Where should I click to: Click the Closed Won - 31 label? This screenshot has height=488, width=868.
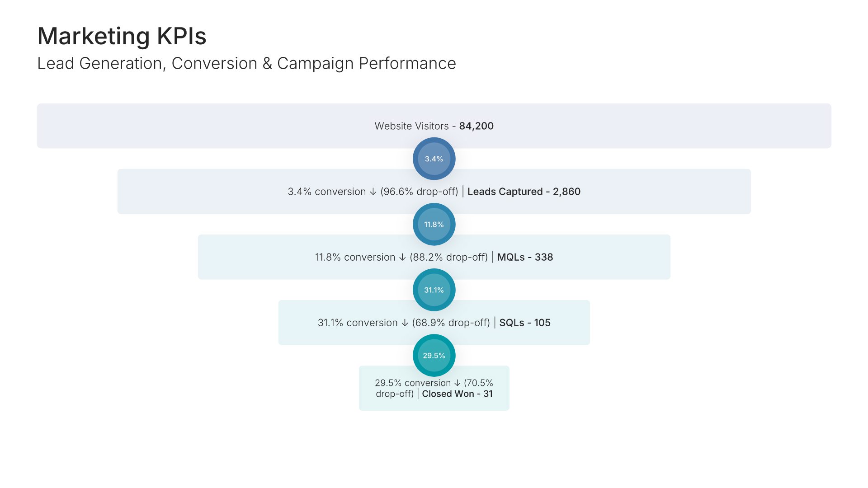[457, 394]
